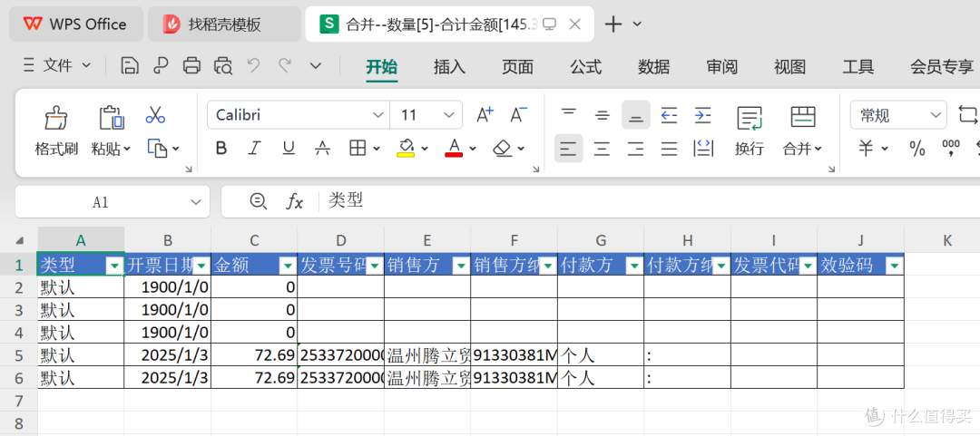Image resolution: width=980 pixels, height=436 pixels.
Task: Open the 找稻壳模板 tab
Action: click(224, 24)
